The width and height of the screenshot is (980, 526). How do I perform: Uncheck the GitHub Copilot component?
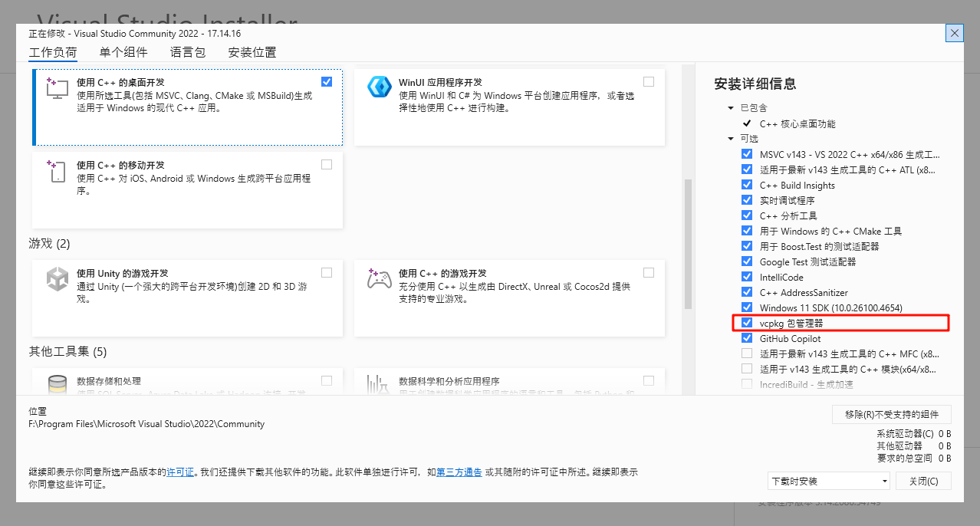[x=747, y=338]
